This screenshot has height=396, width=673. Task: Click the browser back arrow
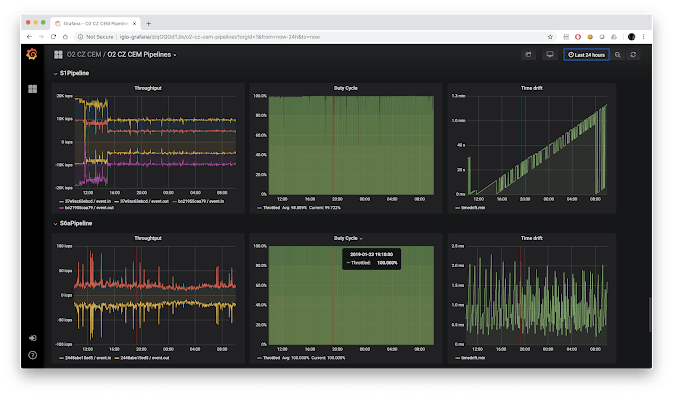(x=29, y=37)
